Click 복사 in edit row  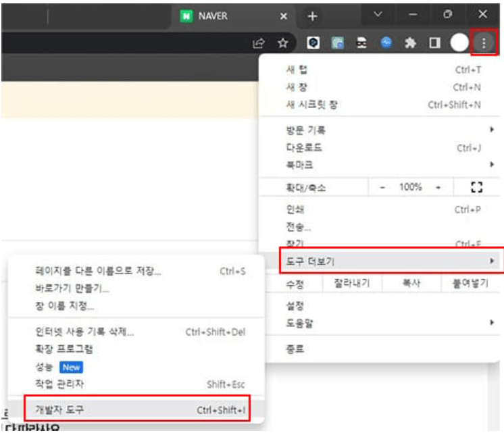[x=411, y=284]
